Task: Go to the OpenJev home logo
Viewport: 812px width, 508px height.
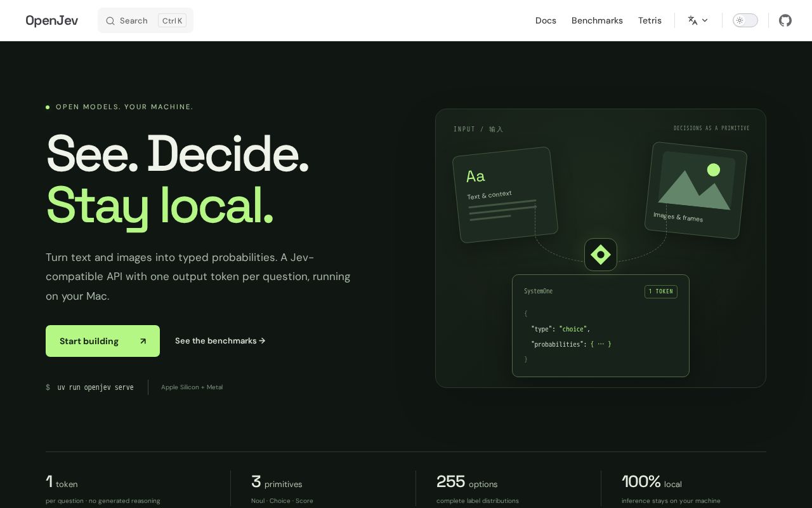Action: click(52, 20)
